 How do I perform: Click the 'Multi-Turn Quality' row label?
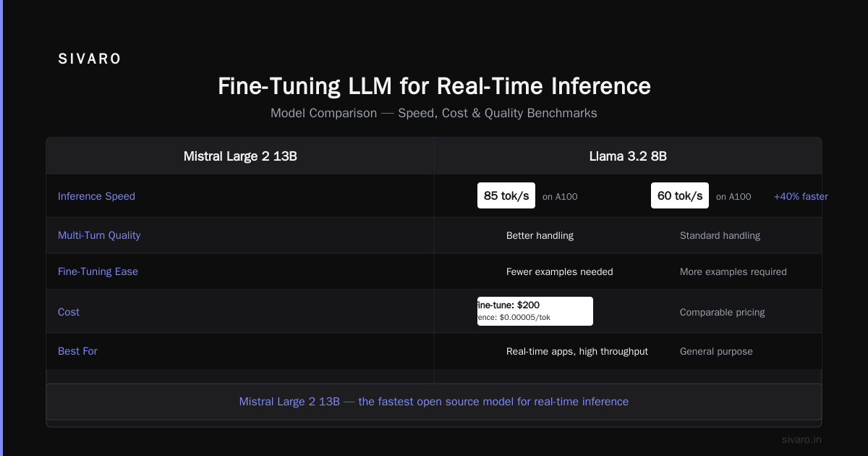point(99,235)
